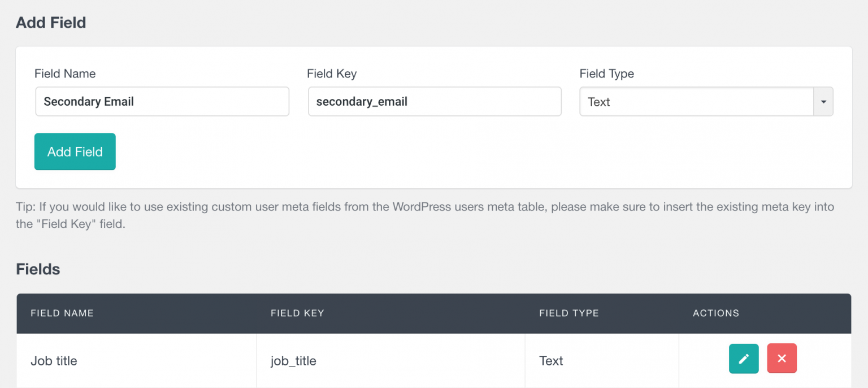This screenshot has width=868, height=388.
Task: Click the Fields section heading
Action: 37,269
